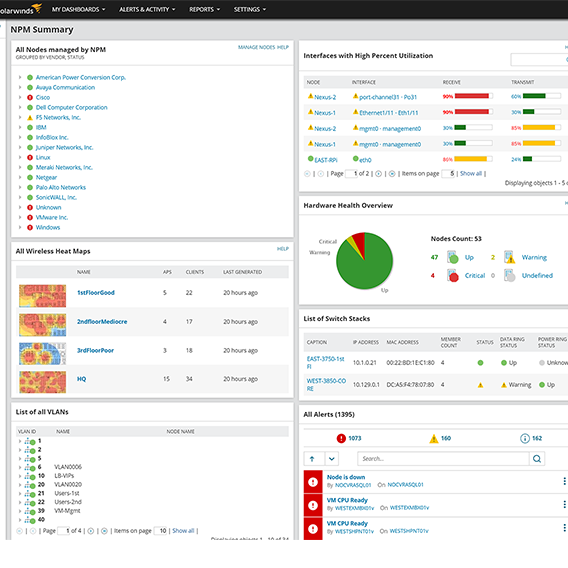Click the Items on page field in VLAN list
The width and height of the screenshot is (568, 568).
tap(160, 531)
